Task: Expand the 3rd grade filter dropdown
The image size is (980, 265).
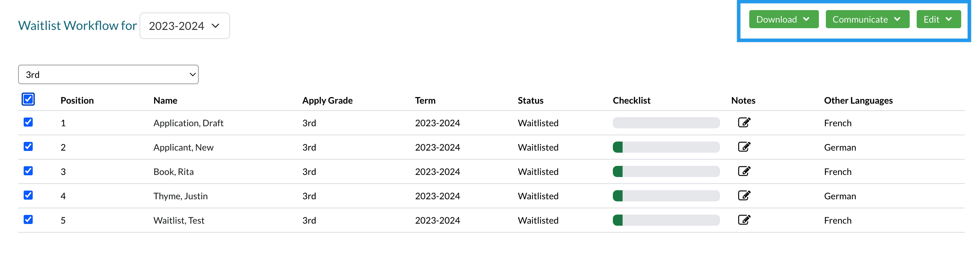Action: tap(108, 74)
